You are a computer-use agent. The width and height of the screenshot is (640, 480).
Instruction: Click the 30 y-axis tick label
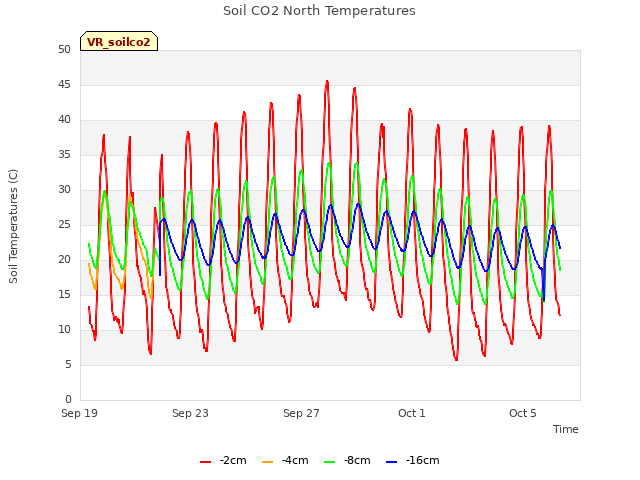click(x=64, y=189)
